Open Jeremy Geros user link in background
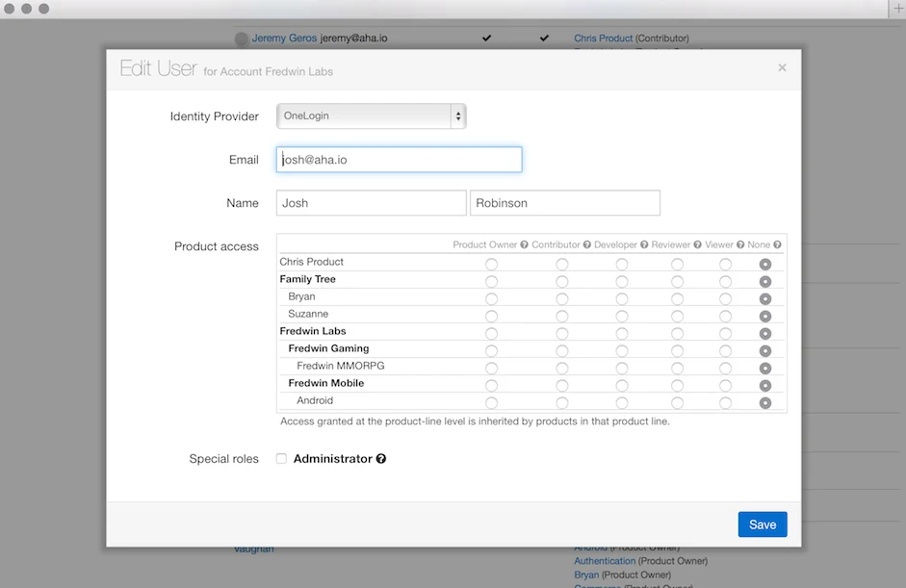Viewport: 906px width, 588px height. pos(284,38)
